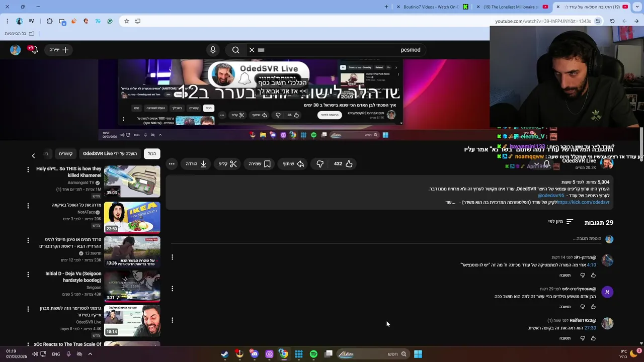The image size is (644, 362).
Task: Open a new browser tab with plus
Action: 386,7
